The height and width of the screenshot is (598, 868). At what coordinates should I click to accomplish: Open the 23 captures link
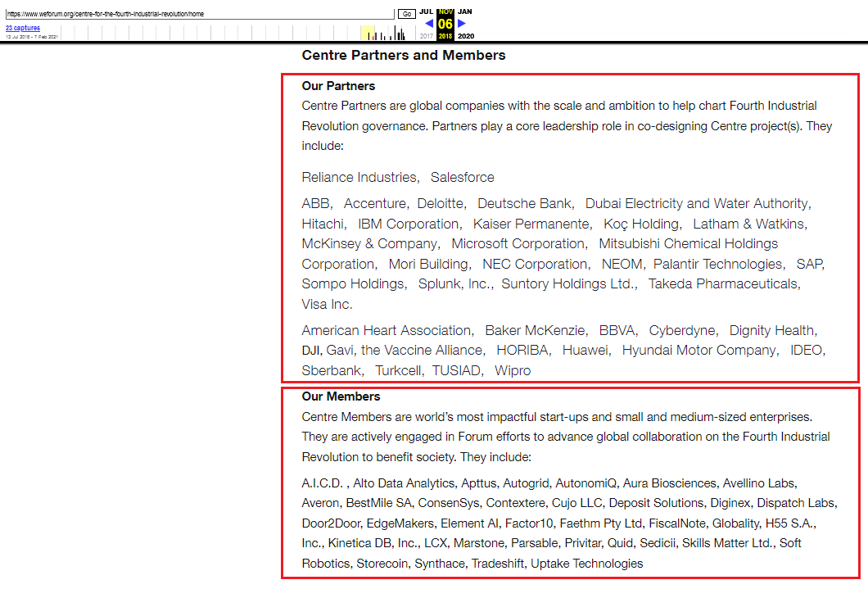(23, 28)
